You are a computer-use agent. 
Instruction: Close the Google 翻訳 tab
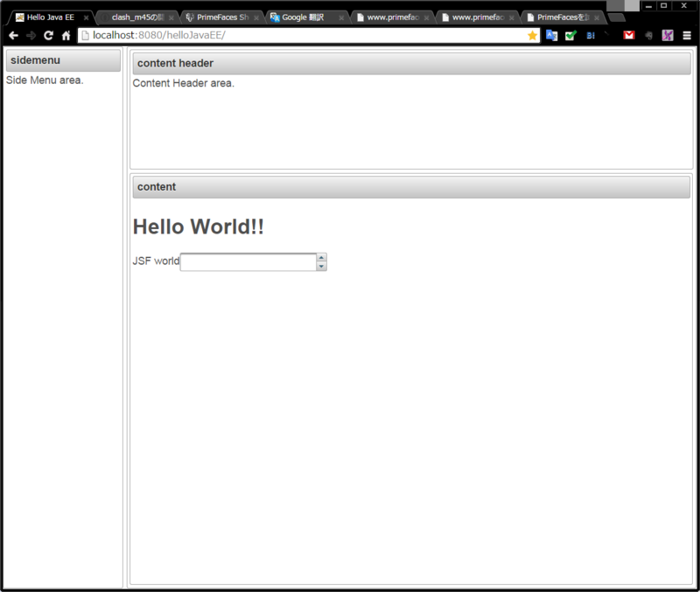[x=341, y=17]
